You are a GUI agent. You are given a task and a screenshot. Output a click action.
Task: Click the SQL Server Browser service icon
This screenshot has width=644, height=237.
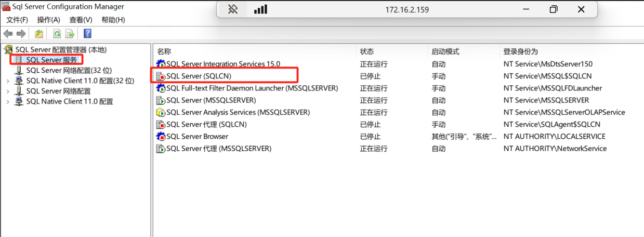(x=161, y=137)
